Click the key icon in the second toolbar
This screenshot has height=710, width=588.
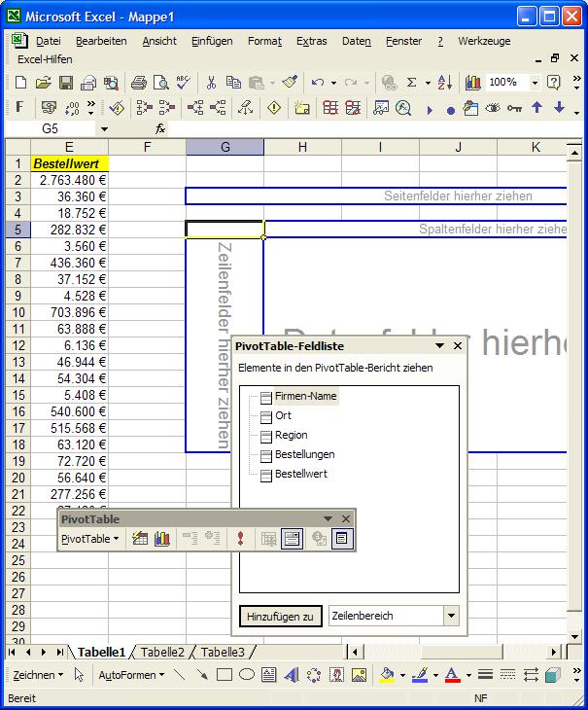[x=514, y=108]
